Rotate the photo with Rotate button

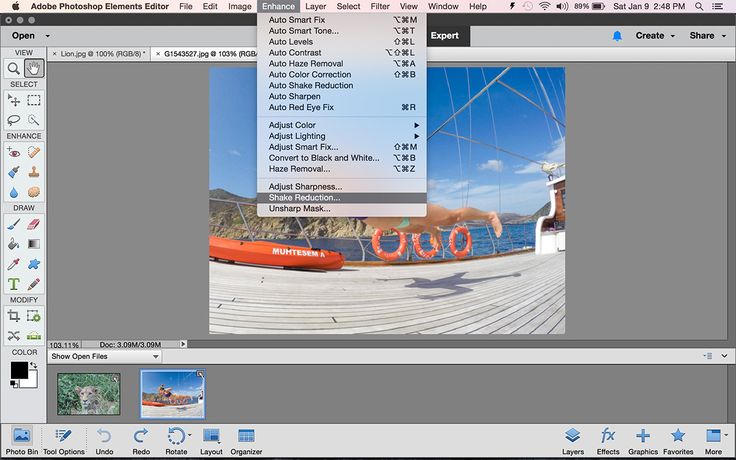pyautogui.click(x=176, y=441)
